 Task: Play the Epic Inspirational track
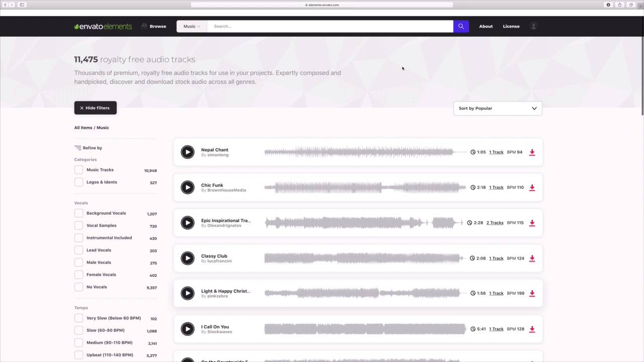[188, 222]
